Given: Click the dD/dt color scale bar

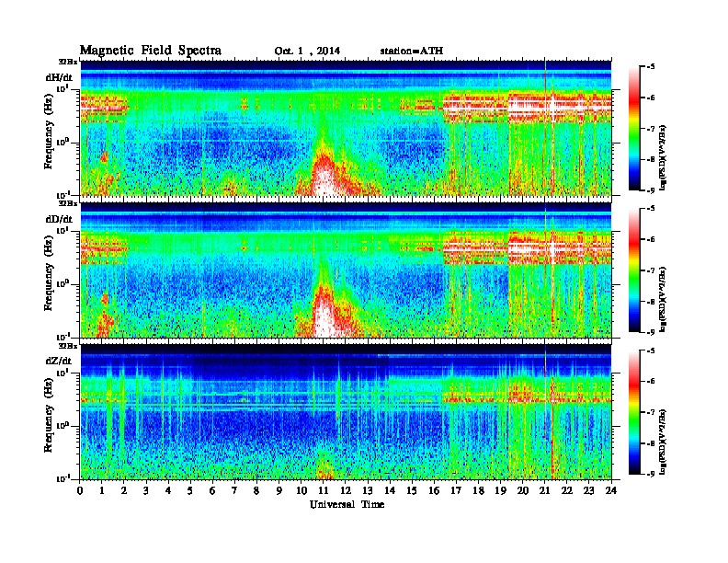Looking at the screenshot, I should pos(633,270).
